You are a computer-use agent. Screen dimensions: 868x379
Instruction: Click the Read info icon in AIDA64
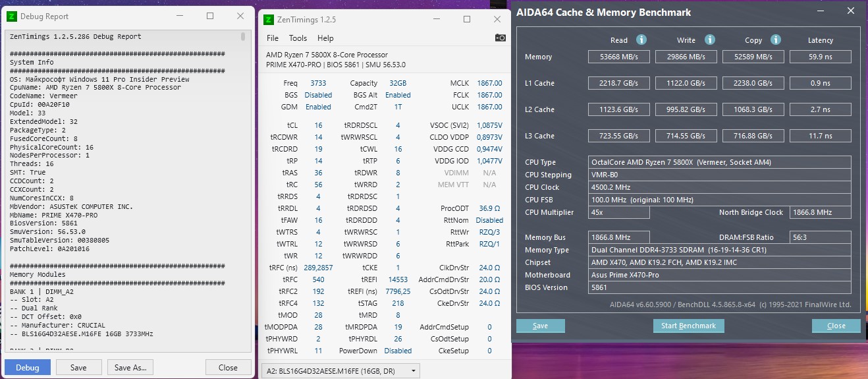coord(641,40)
